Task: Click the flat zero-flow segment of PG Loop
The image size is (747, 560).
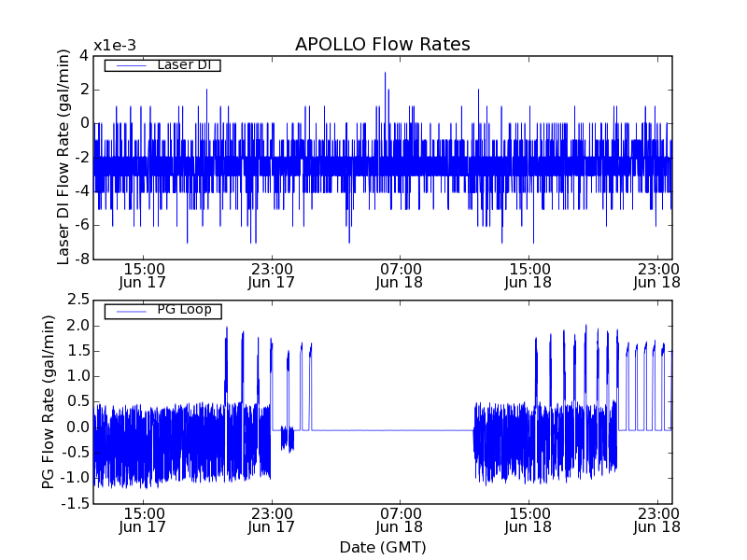Action: click(x=392, y=430)
